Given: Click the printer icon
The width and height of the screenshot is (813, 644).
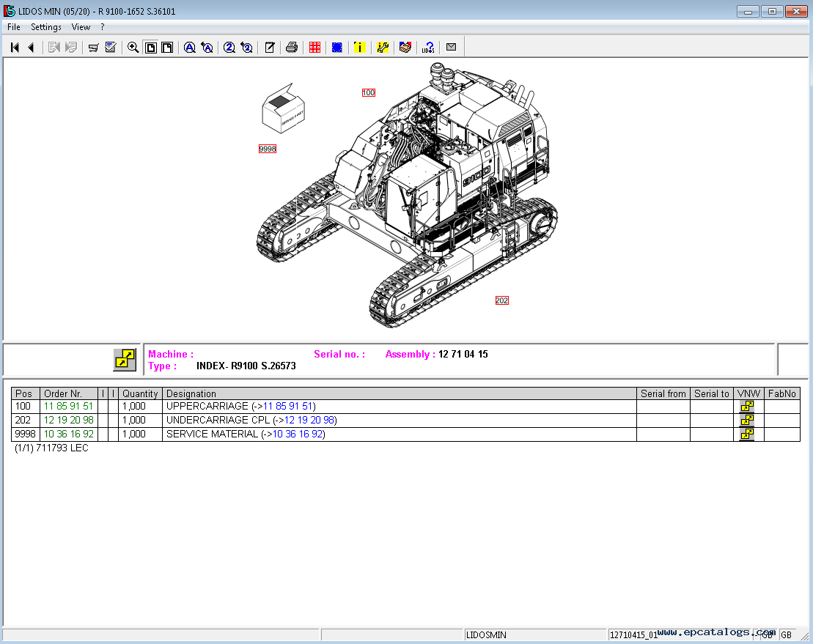Looking at the screenshot, I should [292, 48].
